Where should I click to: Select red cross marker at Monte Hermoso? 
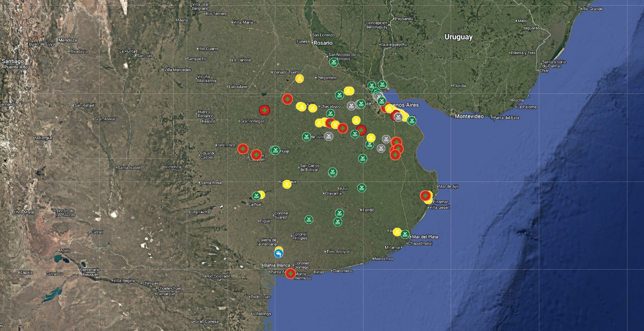(291, 273)
